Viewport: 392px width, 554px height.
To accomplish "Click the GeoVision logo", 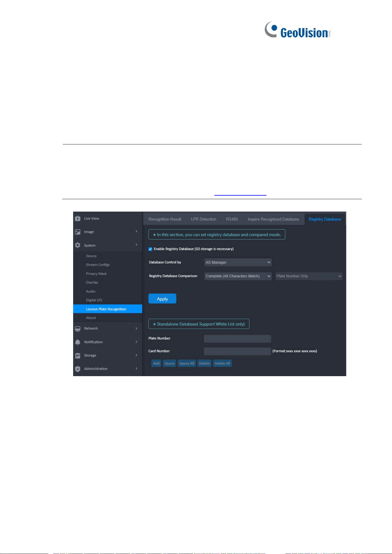I will point(298,30).
